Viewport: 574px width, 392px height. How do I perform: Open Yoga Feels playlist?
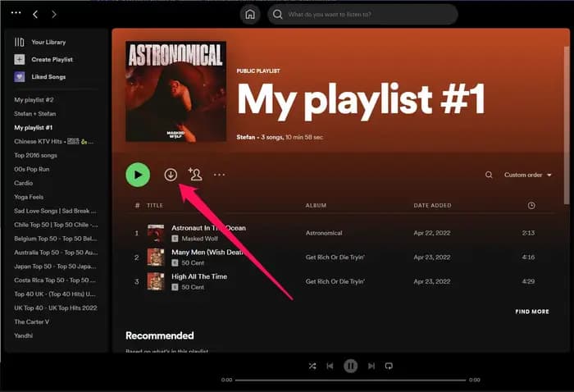click(x=29, y=197)
